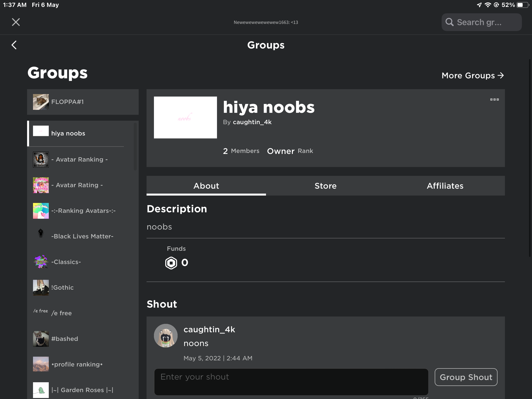Switch to the Store tab
This screenshot has height=399, width=532.
(x=325, y=186)
